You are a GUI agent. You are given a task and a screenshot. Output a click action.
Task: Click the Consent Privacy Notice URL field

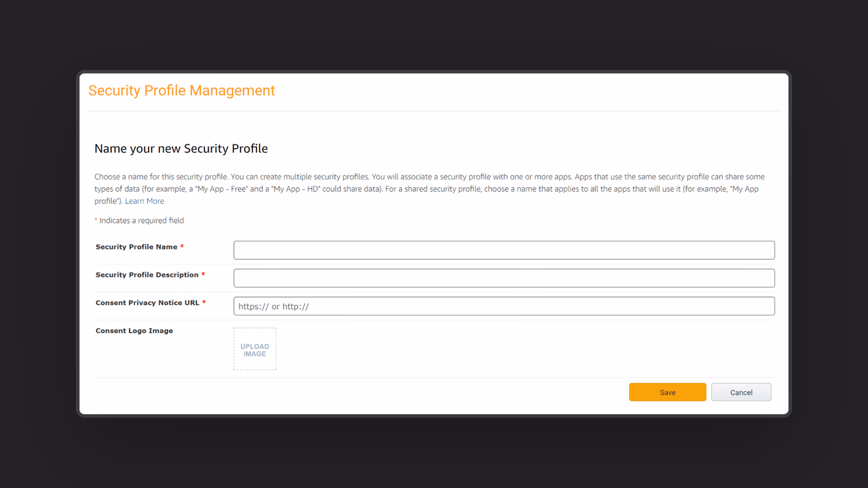[504, 306]
